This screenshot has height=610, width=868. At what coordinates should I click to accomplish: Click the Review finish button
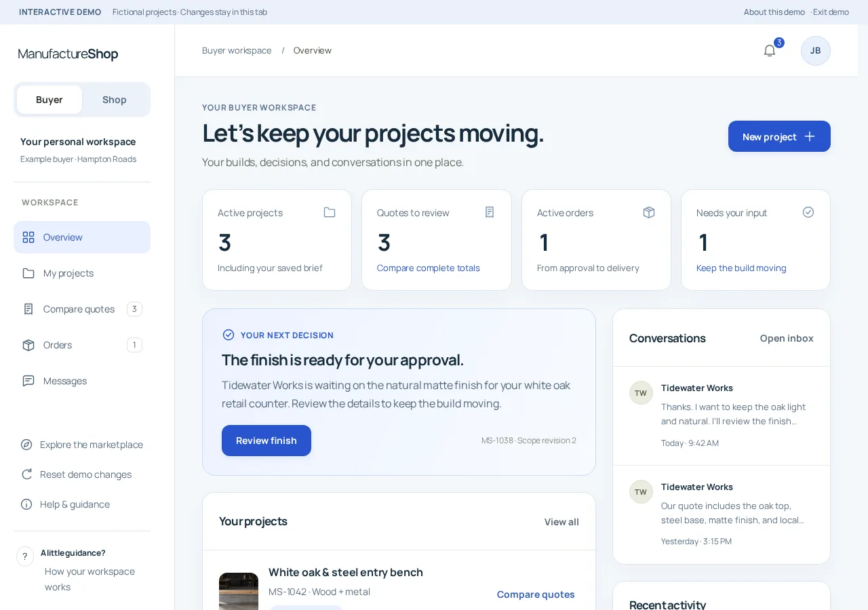(x=267, y=441)
